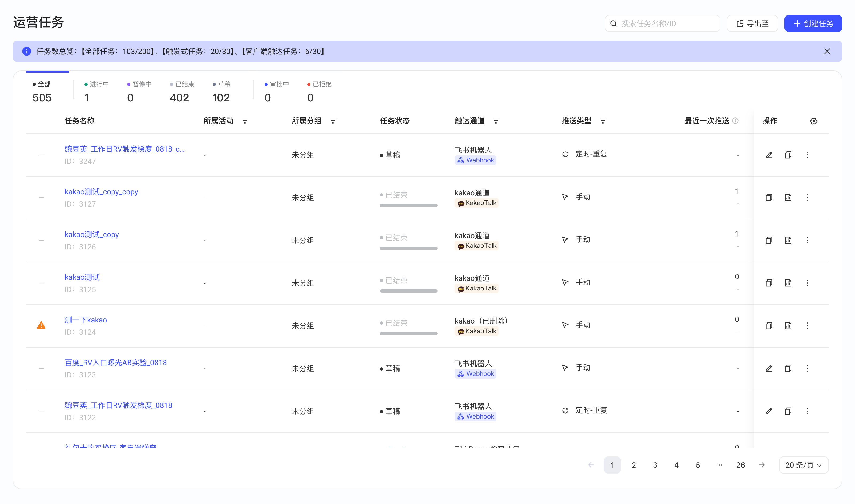Open more menu for task ID 3122
Viewport: 855px width, 504px height.
pyautogui.click(x=807, y=411)
